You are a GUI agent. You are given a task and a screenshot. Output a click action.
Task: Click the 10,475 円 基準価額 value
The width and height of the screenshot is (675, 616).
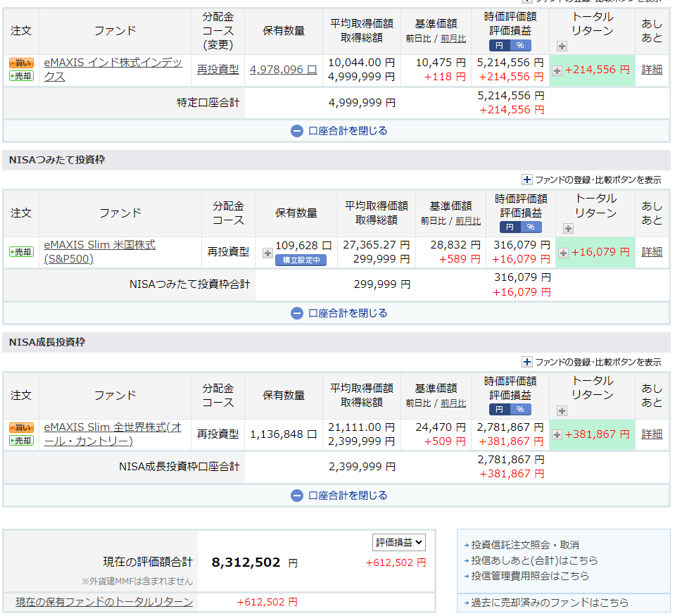pyautogui.click(x=441, y=63)
